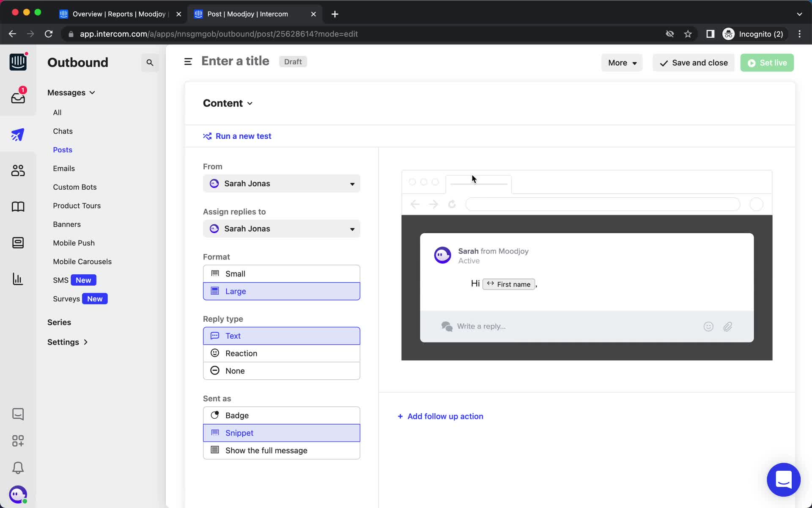
Task: Go to SMS in sidebar
Action: [x=60, y=280]
